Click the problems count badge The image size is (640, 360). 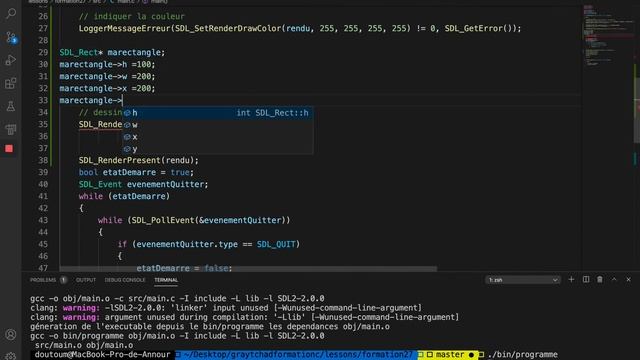(x=63, y=280)
